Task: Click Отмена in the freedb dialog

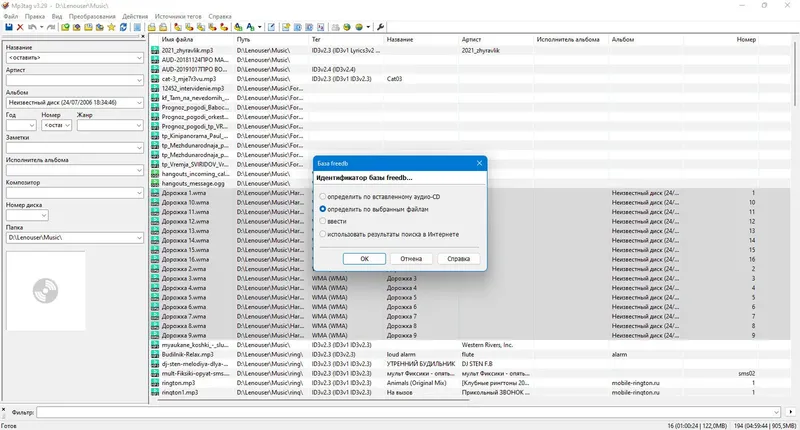Action: (x=411, y=259)
